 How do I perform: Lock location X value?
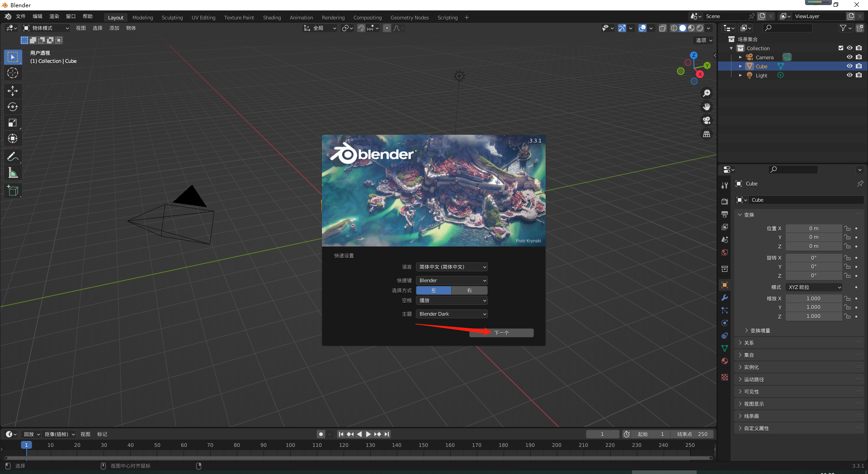click(x=847, y=228)
